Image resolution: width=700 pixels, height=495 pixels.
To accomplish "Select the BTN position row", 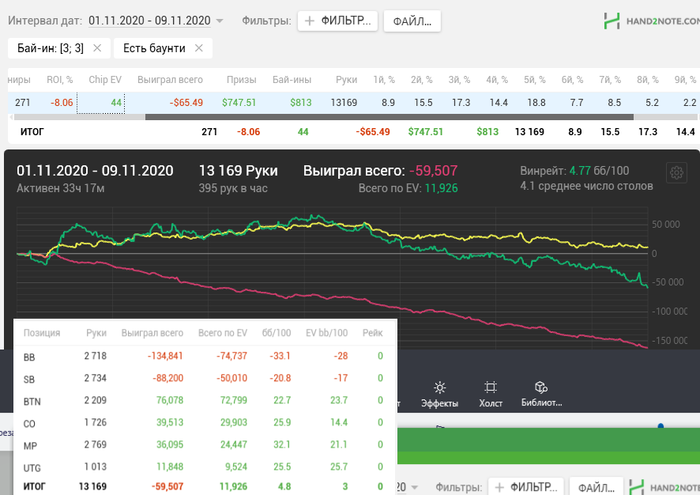I will click(x=205, y=400).
